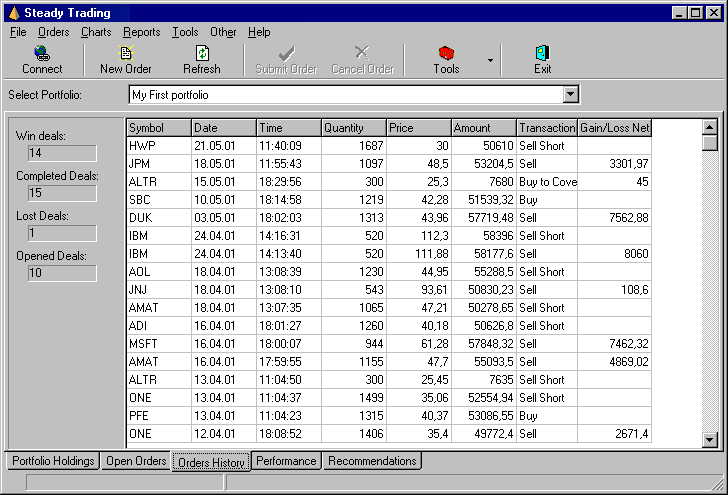Image resolution: width=728 pixels, height=495 pixels.
Task: Open the File menu
Action: click(18, 32)
